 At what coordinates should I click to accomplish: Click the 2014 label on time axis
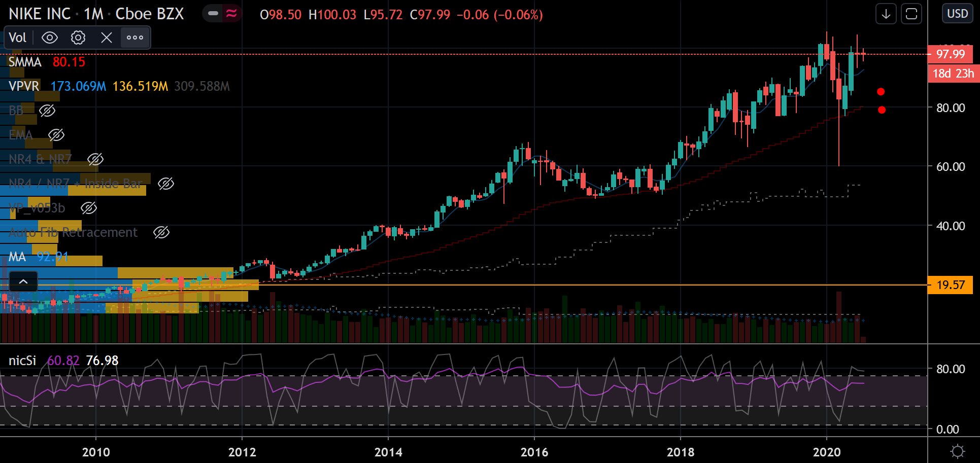tap(388, 452)
